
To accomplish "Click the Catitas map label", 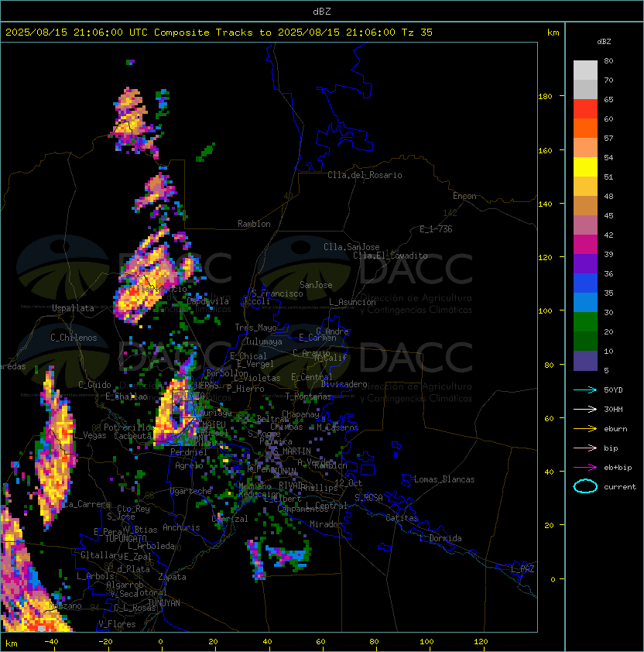I will point(402,518).
